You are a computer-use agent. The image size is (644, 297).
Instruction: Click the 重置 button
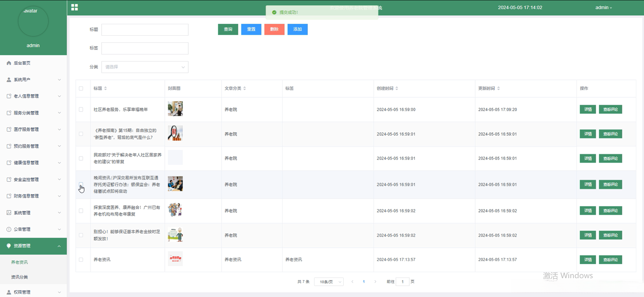[x=251, y=29]
